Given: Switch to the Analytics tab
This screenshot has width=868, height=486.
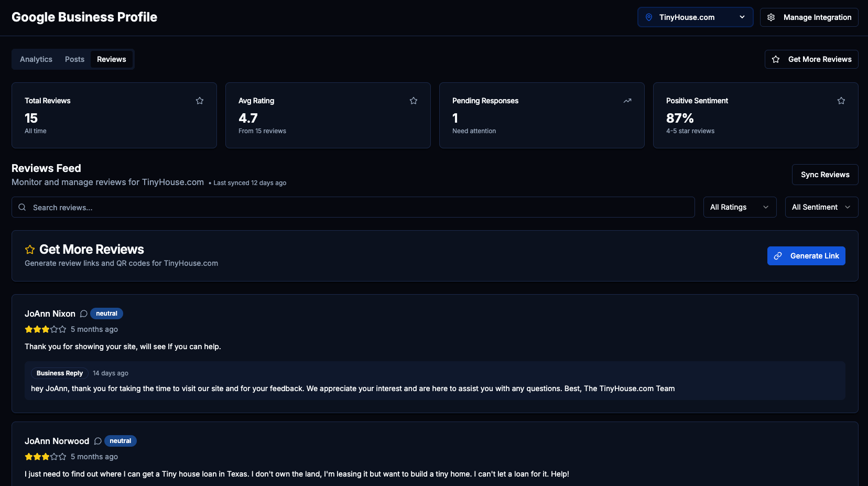Looking at the screenshot, I should [35, 59].
